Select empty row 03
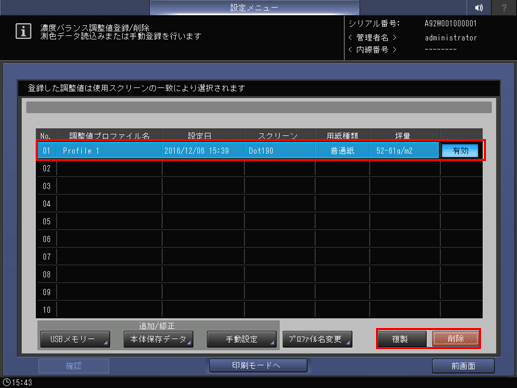The height and width of the screenshot is (388, 517). [259, 186]
